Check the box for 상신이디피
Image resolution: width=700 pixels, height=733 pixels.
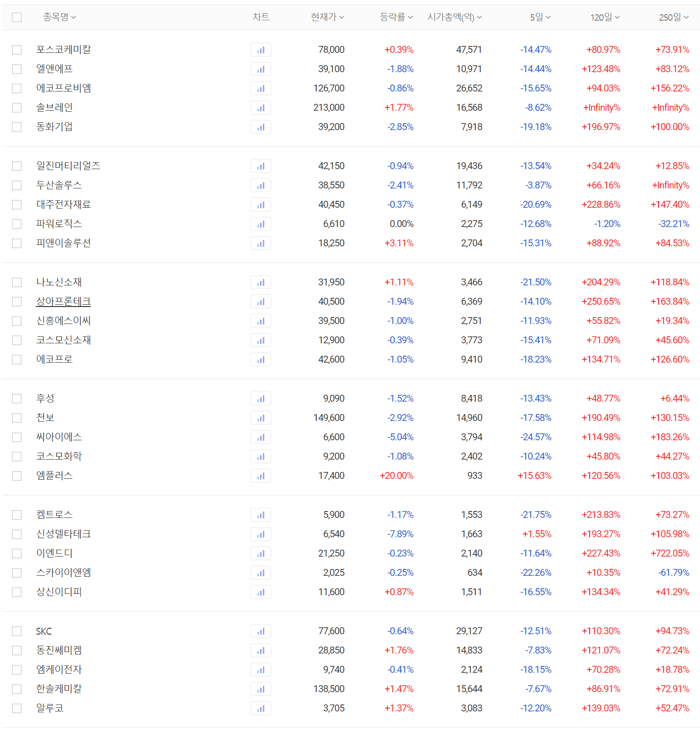pos(17,592)
